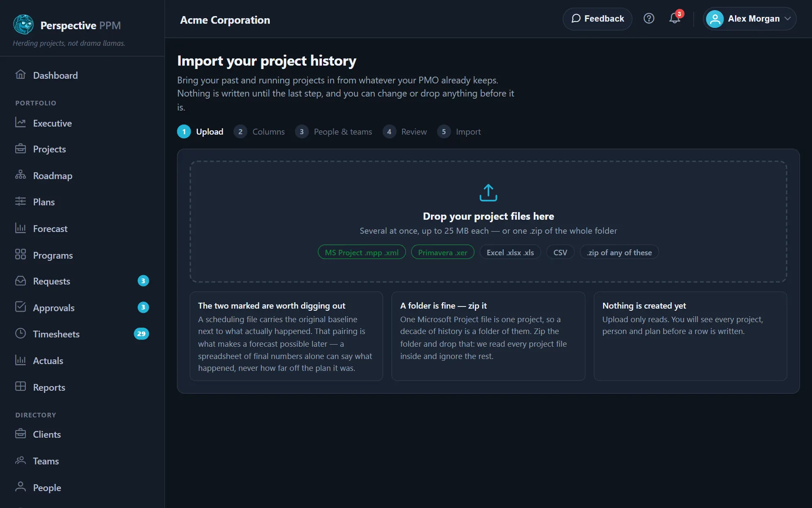This screenshot has height=508, width=812.
Task: Click the Approvals badge showing 3
Action: coord(143,307)
